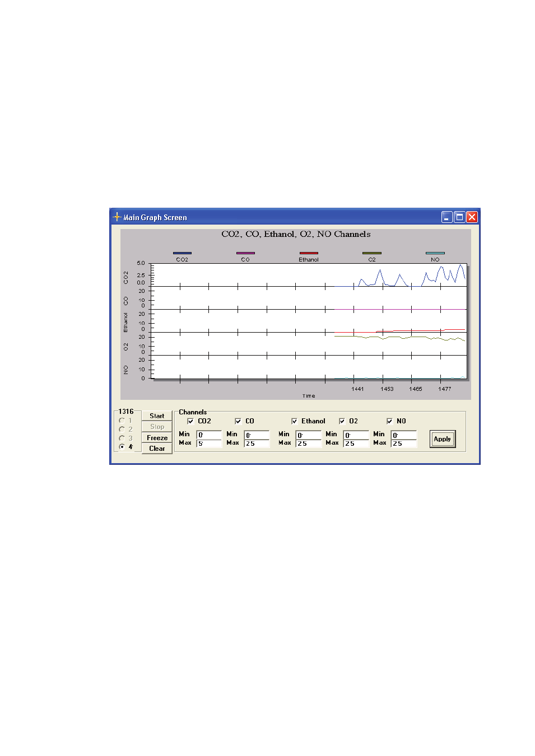Click the olive O2 legend swatch
This screenshot has height=756, width=535.
[372, 253]
